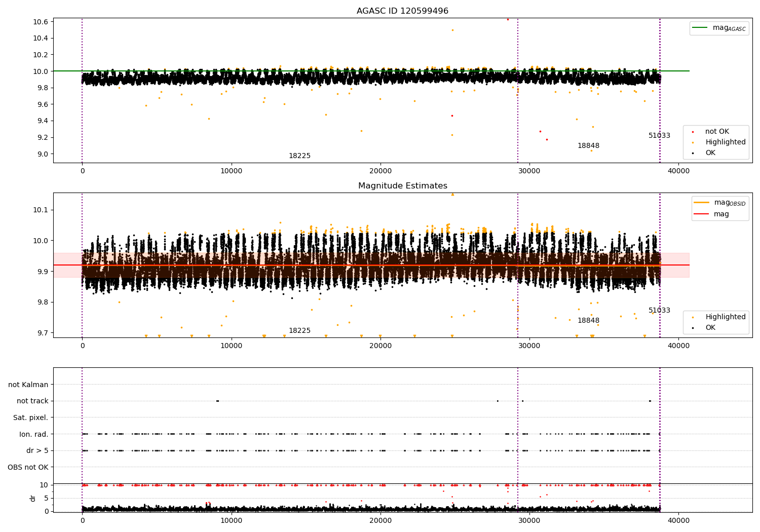
Task: Click the 9.6 y-axis tick label
Action: click(x=43, y=104)
